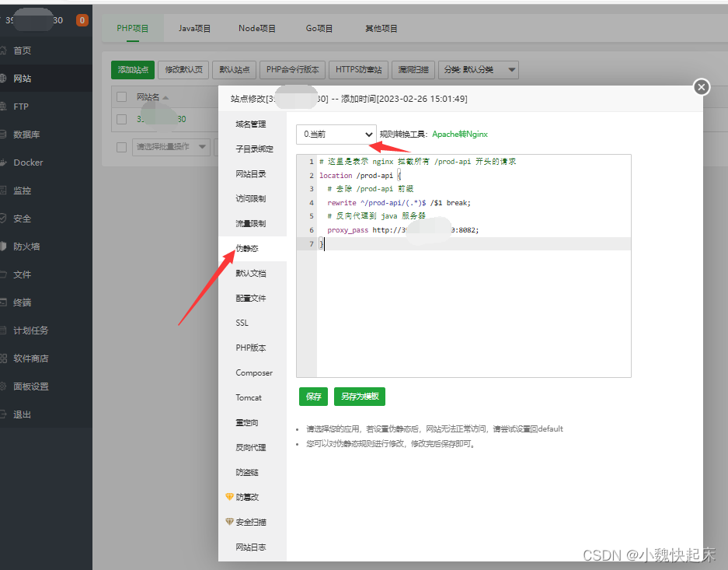Viewport: 728px width, 570px height.
Task: Open the 0.当前 rewrite rule dropdown
Action: click(x=336, y=135)
